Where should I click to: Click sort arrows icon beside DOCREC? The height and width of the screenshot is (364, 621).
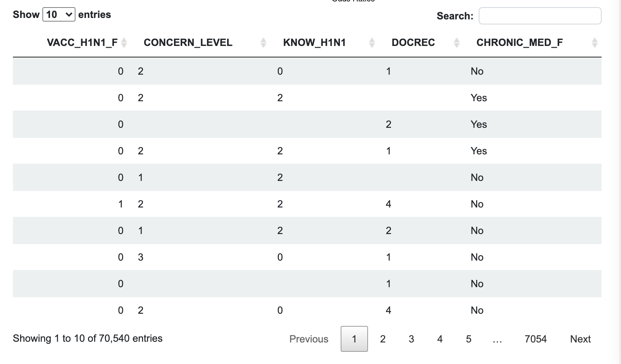point(457,43)
